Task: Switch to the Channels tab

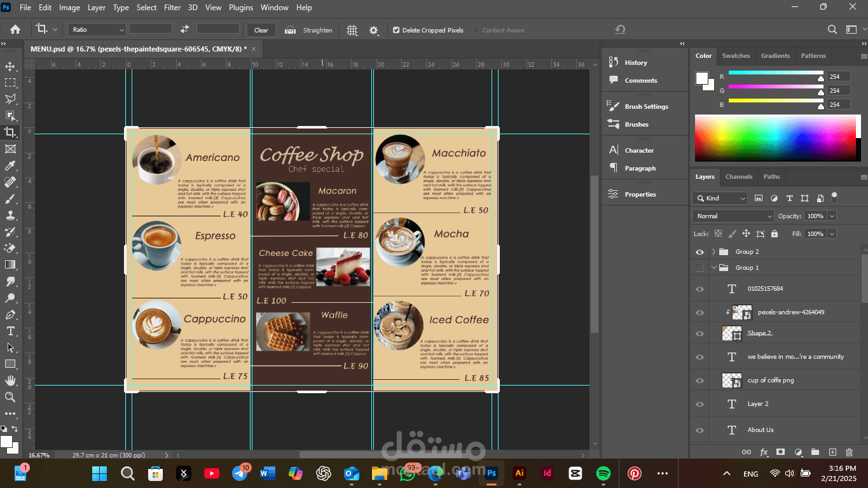Action: tap(738, 177)
